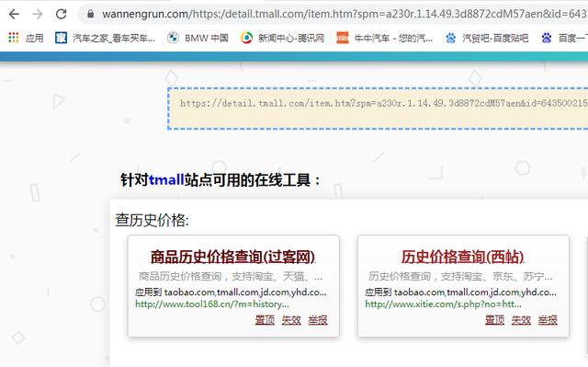Click the 汽车之家 bookmark favicon
This screenshot has width=588, height=367.
click(x=61, y=38)
